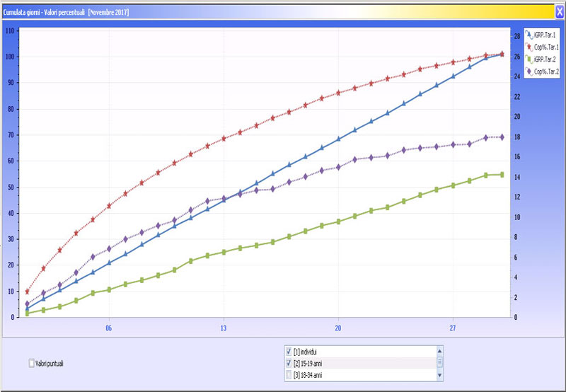Click the Cop%.Tar.1 red star legend icon
566x392 pixels.
[x=530, y=47]
